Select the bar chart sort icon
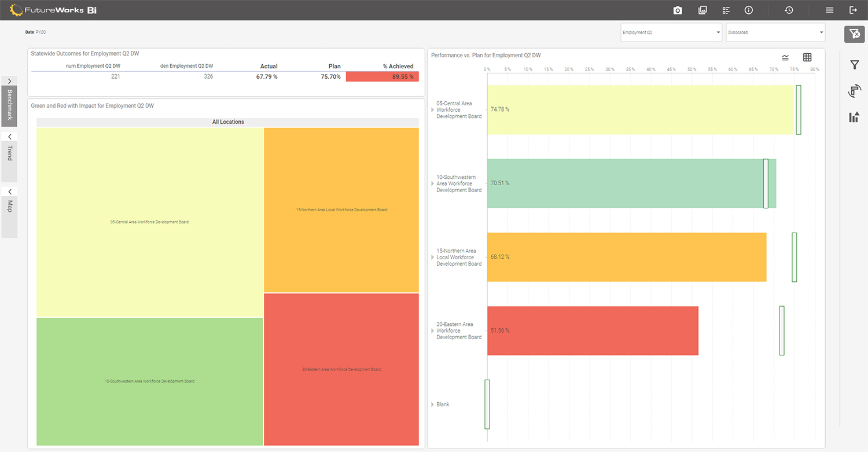Screen dimensions: 868x452 pos(854,116)
